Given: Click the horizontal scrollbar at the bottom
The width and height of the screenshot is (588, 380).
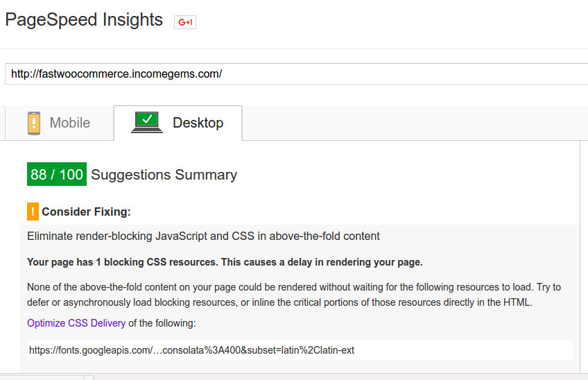Looking at the screenshot, I should [x=294, y=377].
